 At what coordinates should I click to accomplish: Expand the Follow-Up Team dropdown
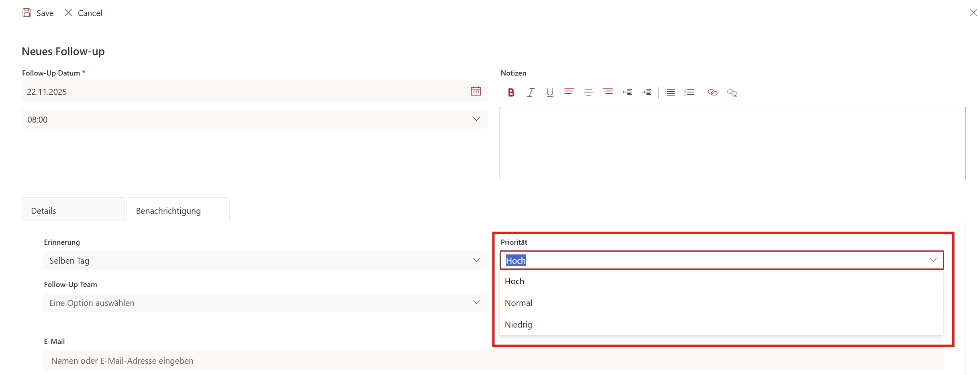(476, 303)
